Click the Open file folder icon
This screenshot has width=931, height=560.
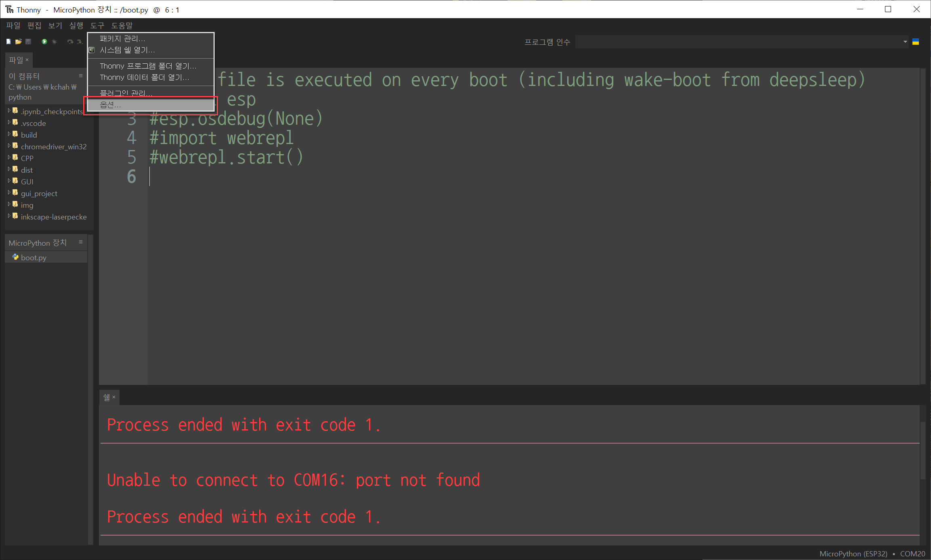(x=19, y=42)
